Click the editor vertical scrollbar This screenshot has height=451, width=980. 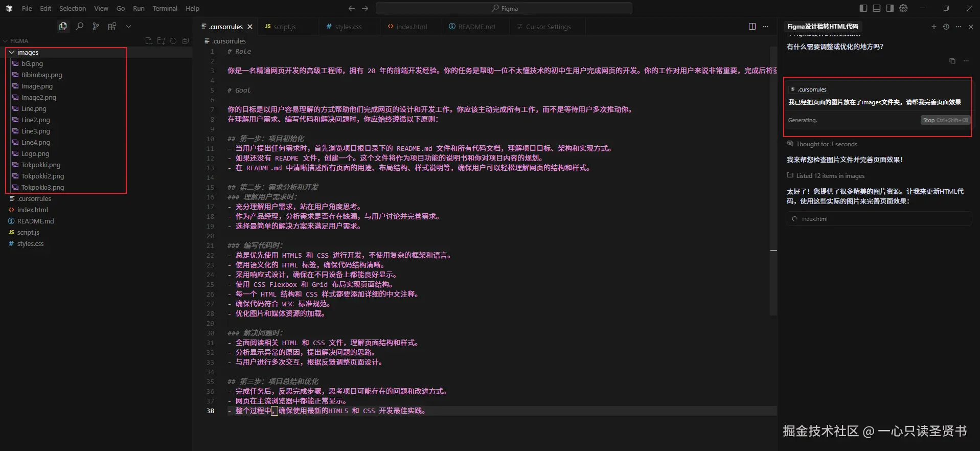[x=773, y=182]
